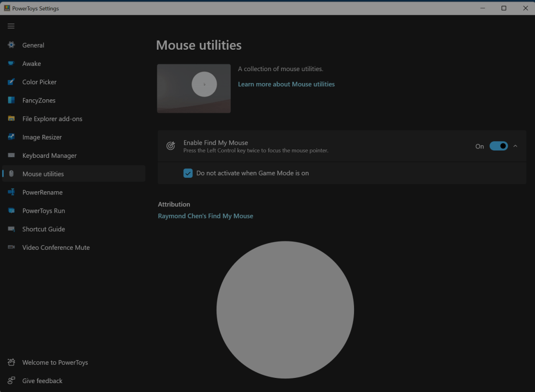
Task: Click the Keyboard Manager keyboard icon
Action: click(12, 155)
